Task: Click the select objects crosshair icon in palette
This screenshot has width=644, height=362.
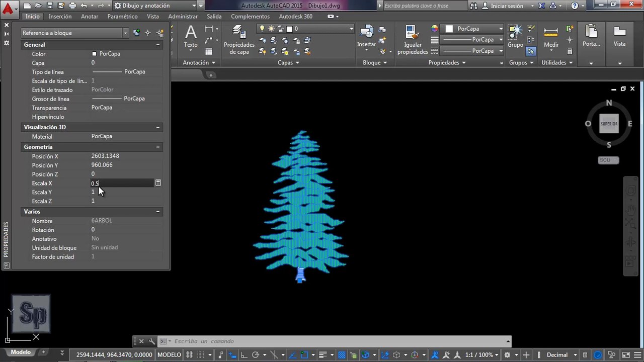Action: pyautogui.click(x=148, y=33)
